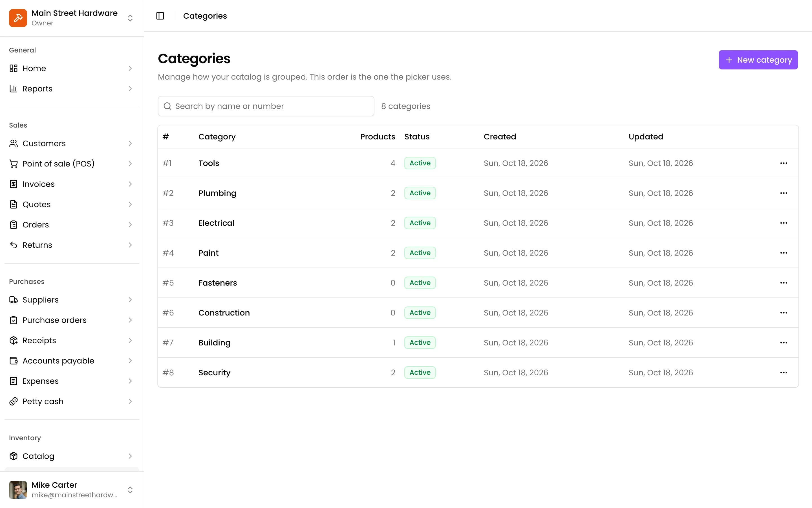
Task: Expand the Catalog chevron
Action: [x=130, y=456]
